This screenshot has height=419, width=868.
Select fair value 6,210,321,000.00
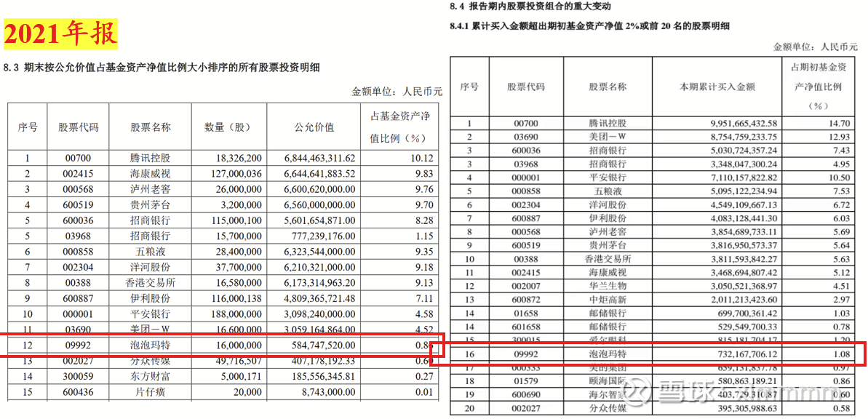point(320,267)
